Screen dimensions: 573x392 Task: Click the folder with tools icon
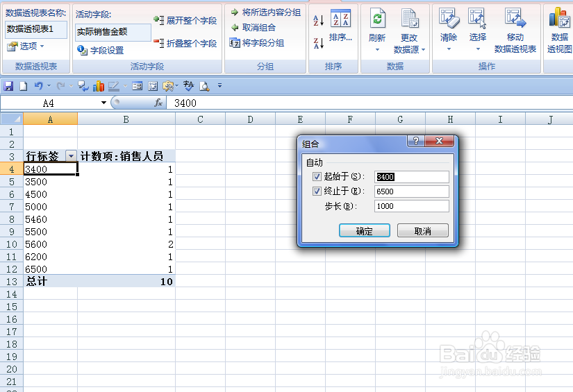168,86
